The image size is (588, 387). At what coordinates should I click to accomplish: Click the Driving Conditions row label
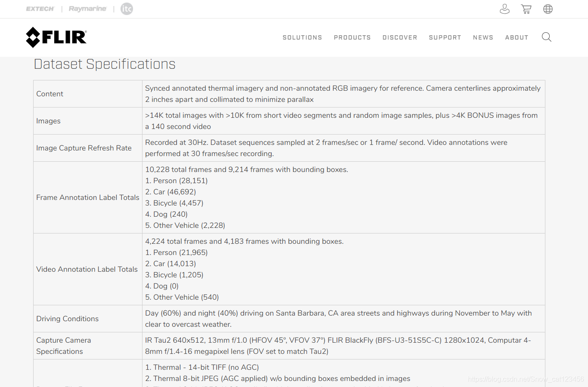pos(68,319)
